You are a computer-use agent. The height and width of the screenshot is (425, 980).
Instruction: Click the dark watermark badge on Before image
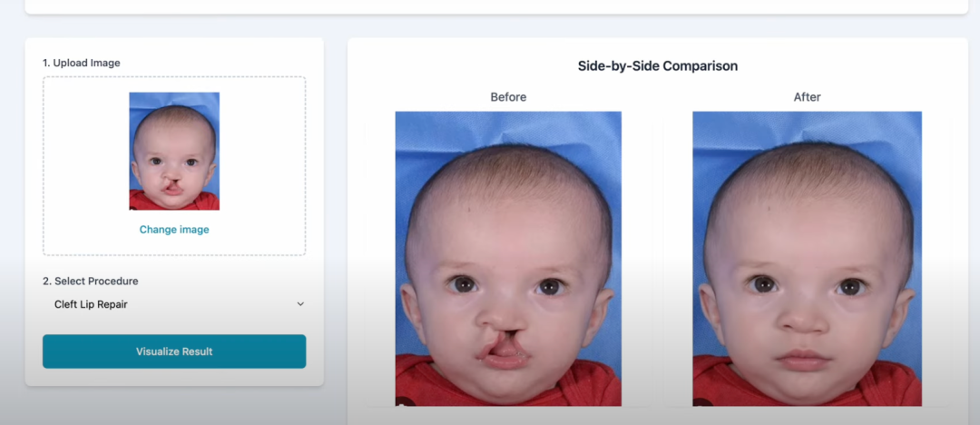click(402, 401)
